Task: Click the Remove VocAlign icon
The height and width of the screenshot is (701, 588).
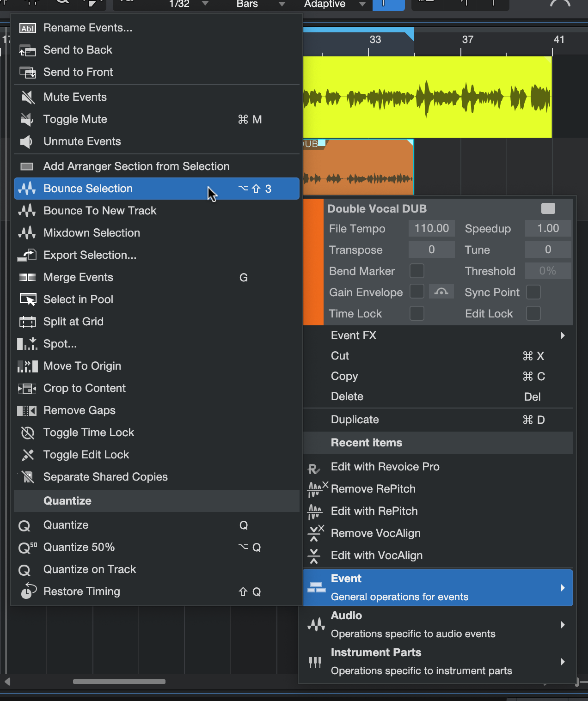Action: (x=316, y=533)
